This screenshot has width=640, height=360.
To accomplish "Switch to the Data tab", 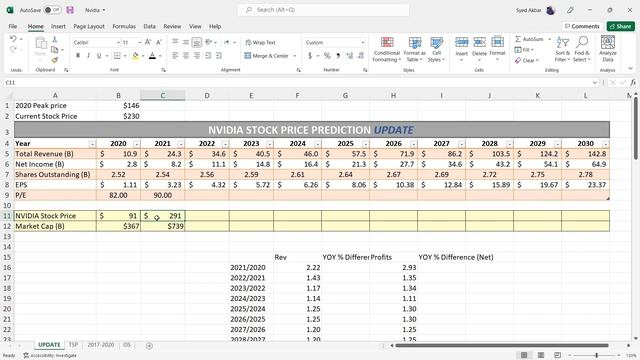I will click(149, 26).
